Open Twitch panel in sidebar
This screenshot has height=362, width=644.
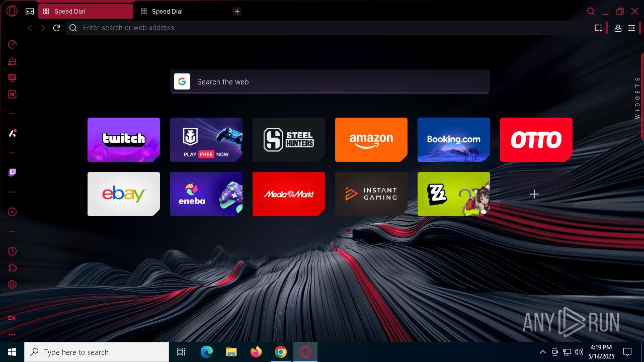coord(13,172)
